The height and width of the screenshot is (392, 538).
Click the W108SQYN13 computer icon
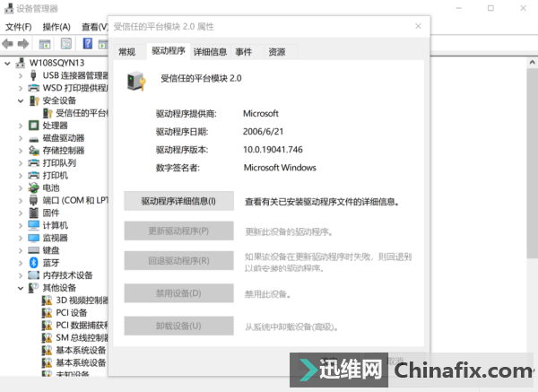pos(21,63)
